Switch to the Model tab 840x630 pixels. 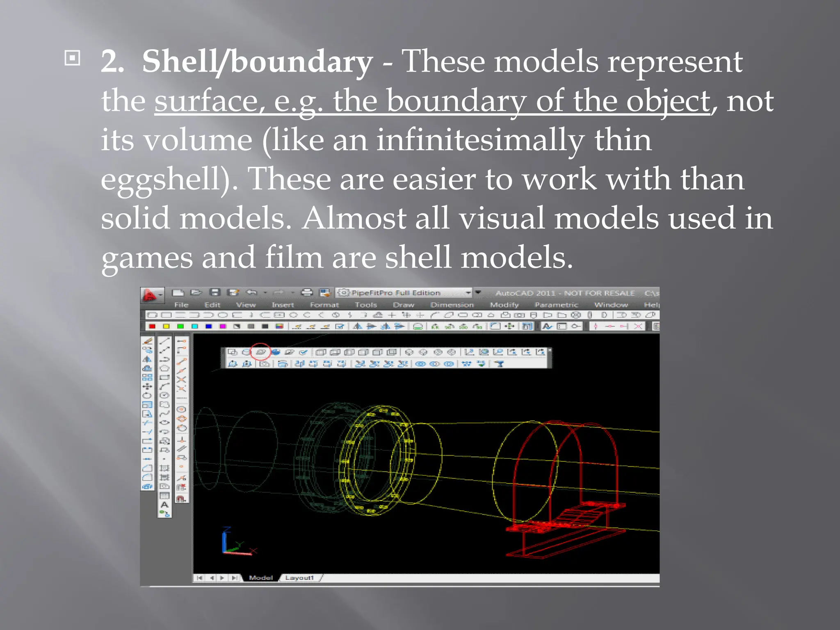click(x=261, y=577)
